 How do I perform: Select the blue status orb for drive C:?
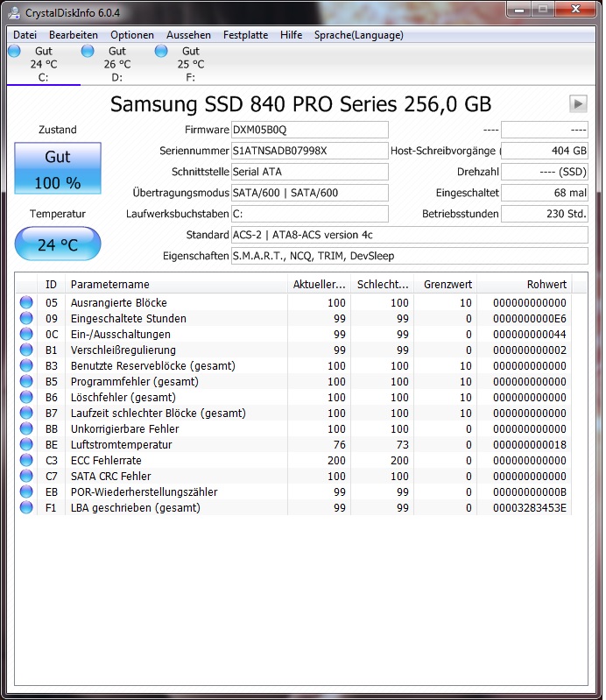point(14,51)
